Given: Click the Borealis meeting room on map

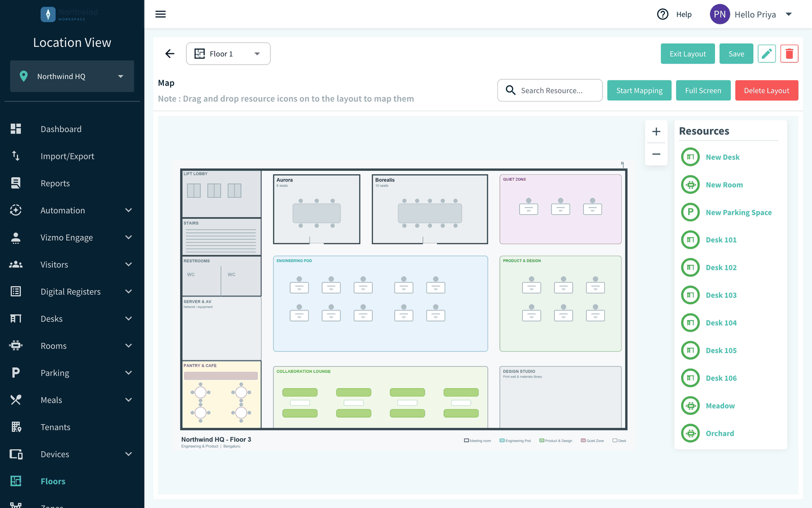Looking at the screenshot, I should [x=430, y=209].
